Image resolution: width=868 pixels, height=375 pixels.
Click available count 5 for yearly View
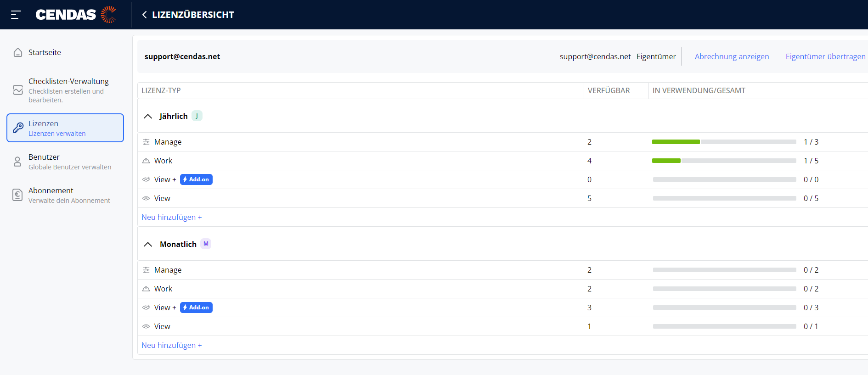pos(589,198)
